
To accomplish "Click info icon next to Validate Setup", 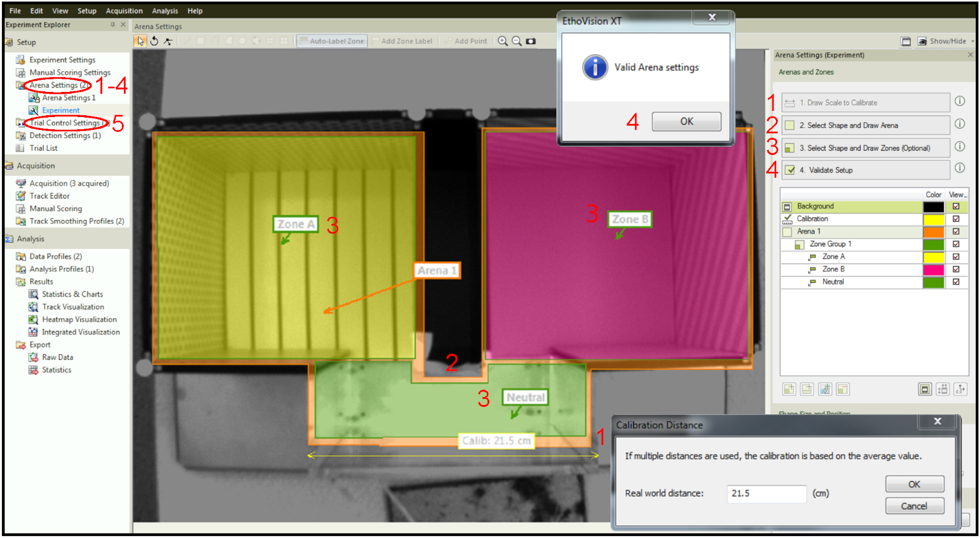I will (960, 168).
